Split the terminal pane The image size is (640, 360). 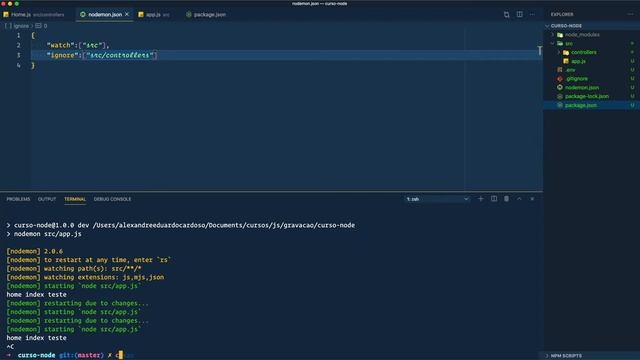pyautogui.click(x=494, y=199)
